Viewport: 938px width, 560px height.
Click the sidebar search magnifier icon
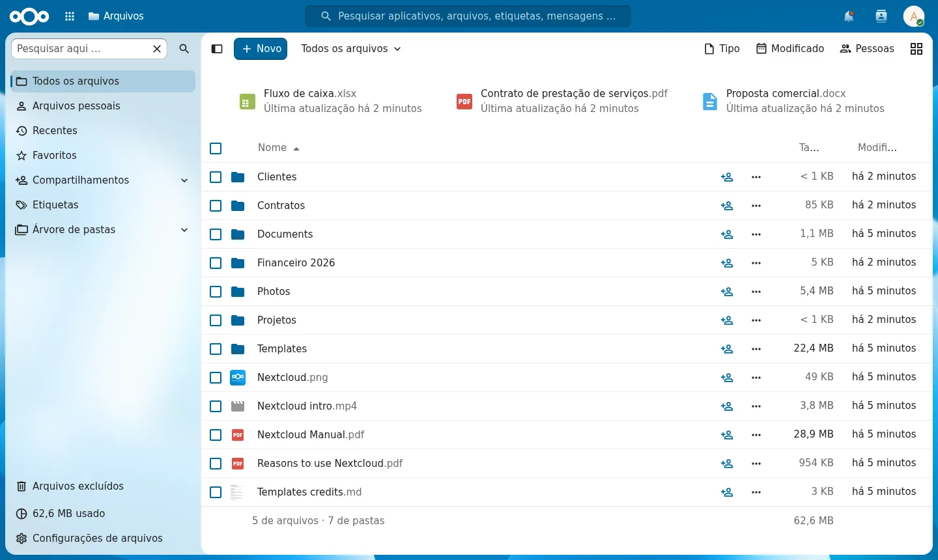coord(184,49)
